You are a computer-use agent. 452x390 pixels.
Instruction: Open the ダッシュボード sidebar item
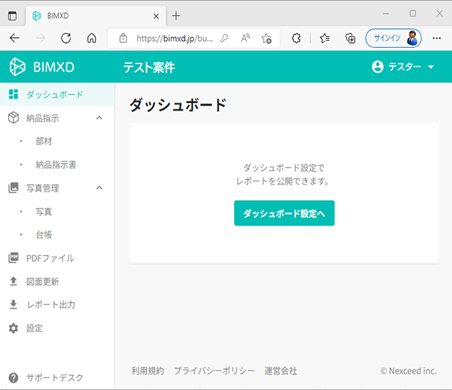[x=57, y=95]
